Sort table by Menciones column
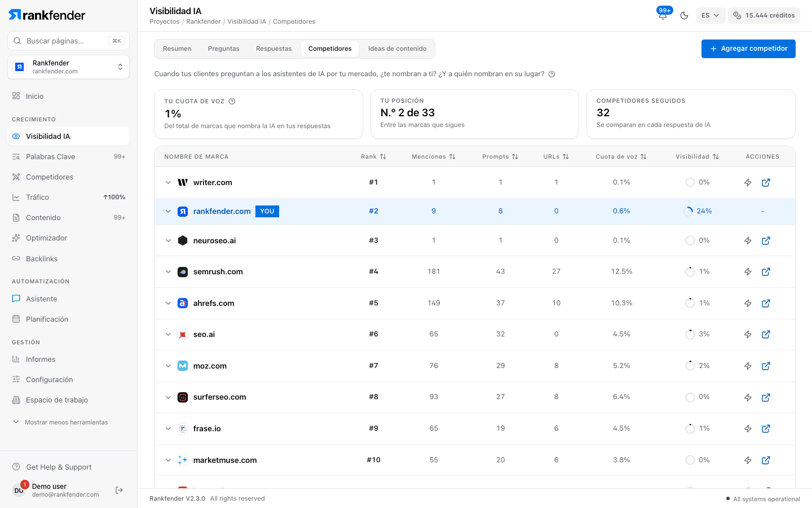 (434, 157)
